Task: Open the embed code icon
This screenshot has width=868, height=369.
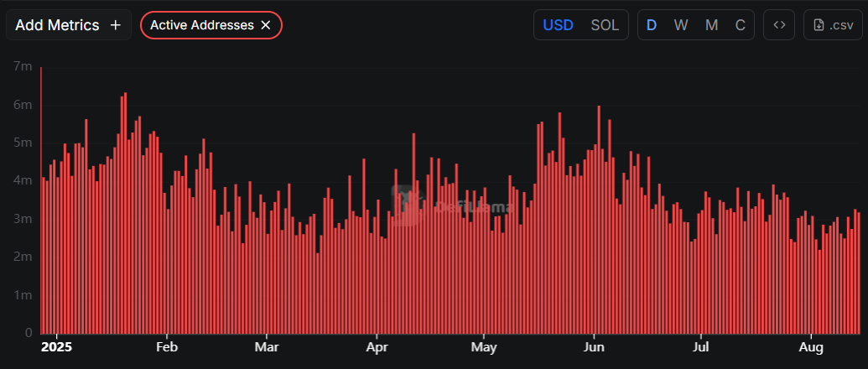Action: click(779, 25)
